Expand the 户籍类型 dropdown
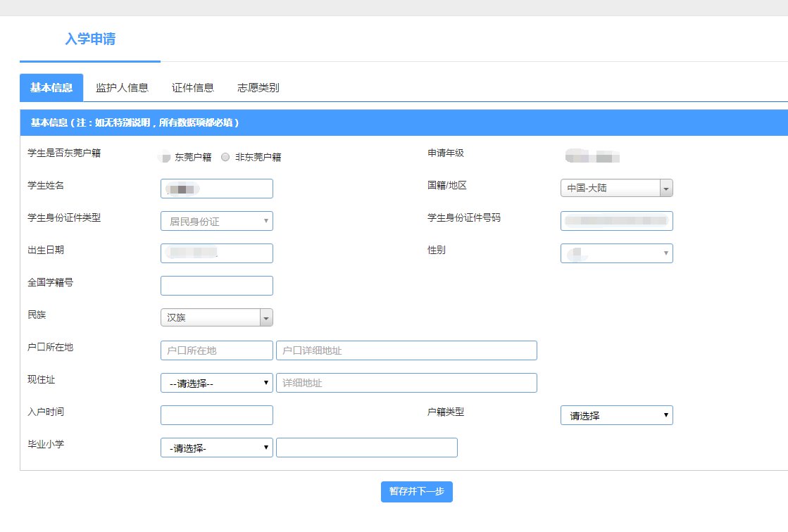Viewport: 788px width, 532px height. 616,415
